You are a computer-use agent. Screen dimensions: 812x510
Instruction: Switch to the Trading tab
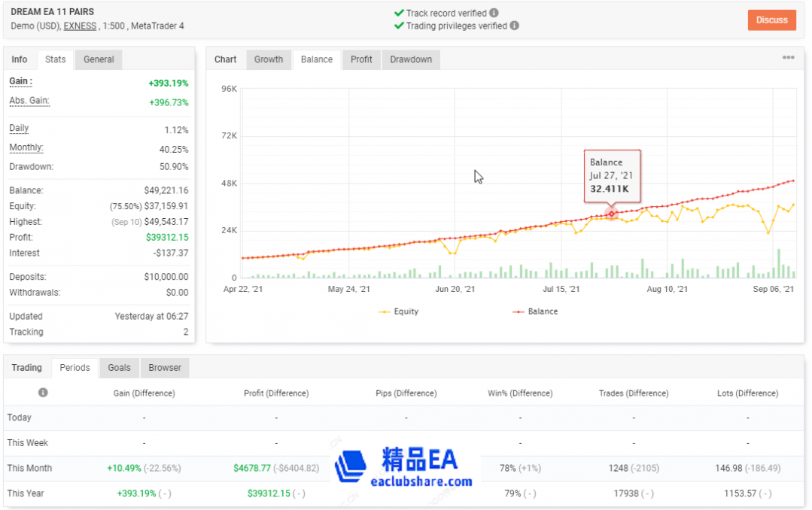tap(27, 368)
